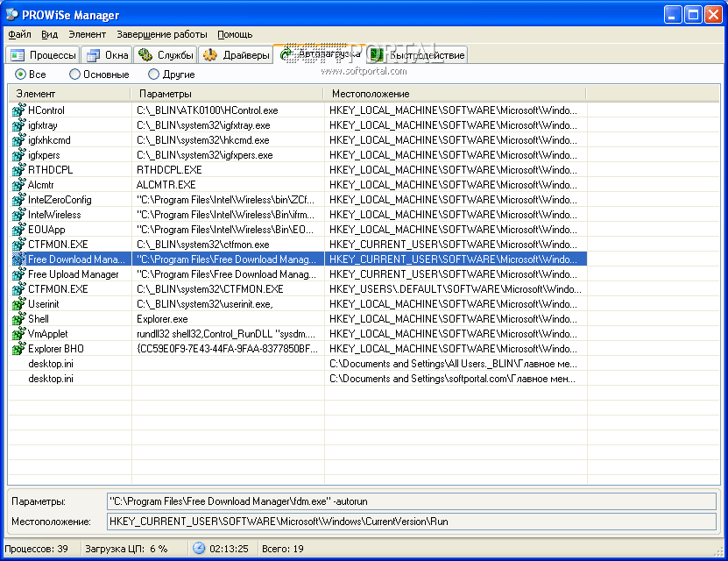
Task: Click the clock icon in status bar
Action: (x=199, y=548)
